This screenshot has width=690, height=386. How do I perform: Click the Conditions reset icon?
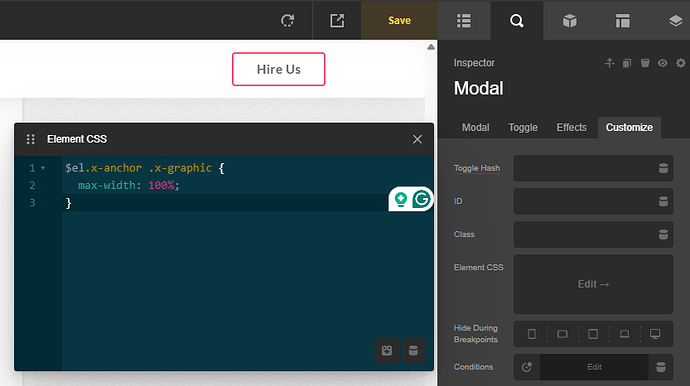coord(527,367)
